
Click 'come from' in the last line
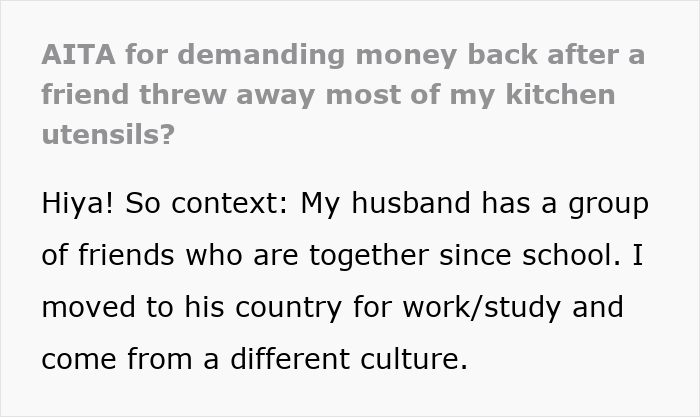pos(117,359)
